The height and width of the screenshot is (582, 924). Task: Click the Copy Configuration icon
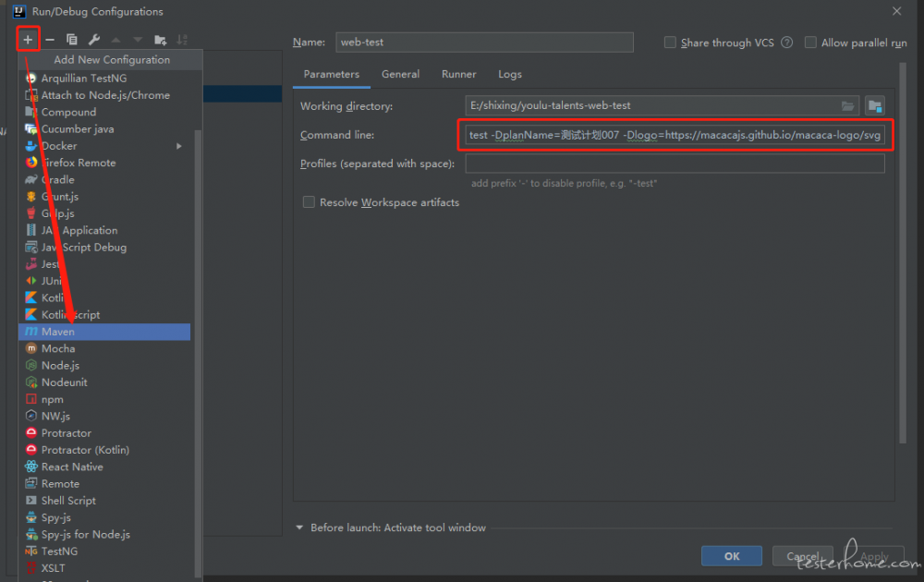click(x=72, y=40)
